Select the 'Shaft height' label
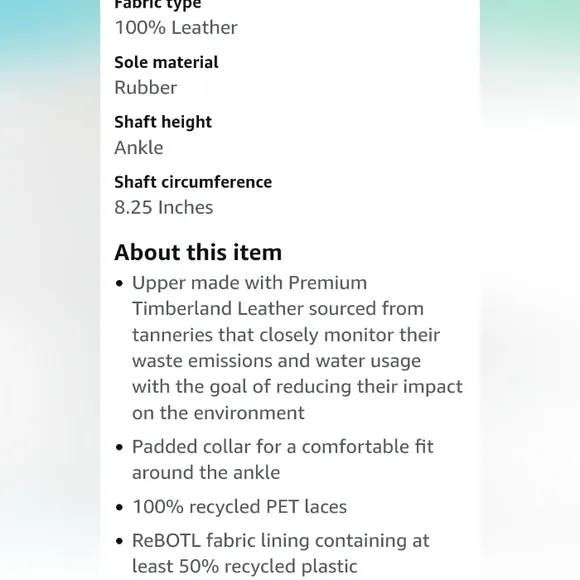Screen dimensions: 580x580 point(163,122)
